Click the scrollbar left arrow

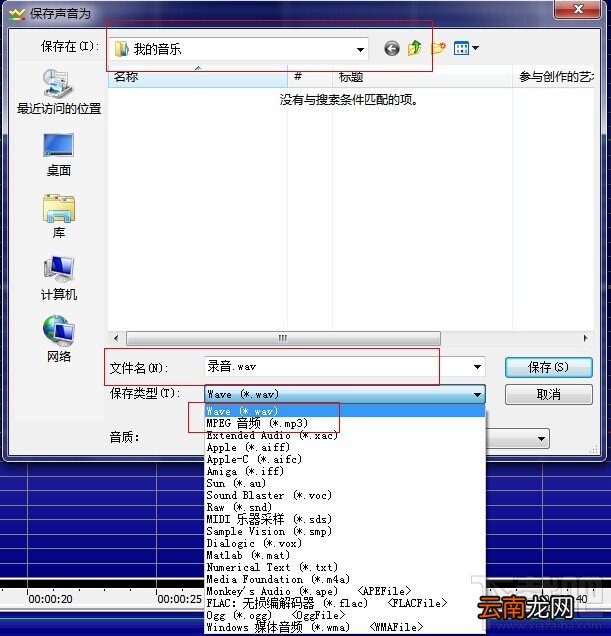click(116, 338)
